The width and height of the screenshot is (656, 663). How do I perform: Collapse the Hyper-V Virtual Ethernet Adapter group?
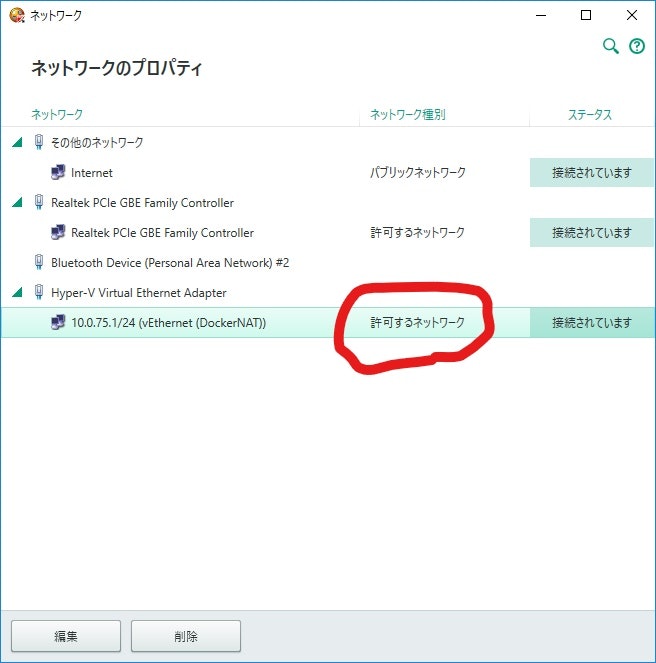click(x=17, y=292)
